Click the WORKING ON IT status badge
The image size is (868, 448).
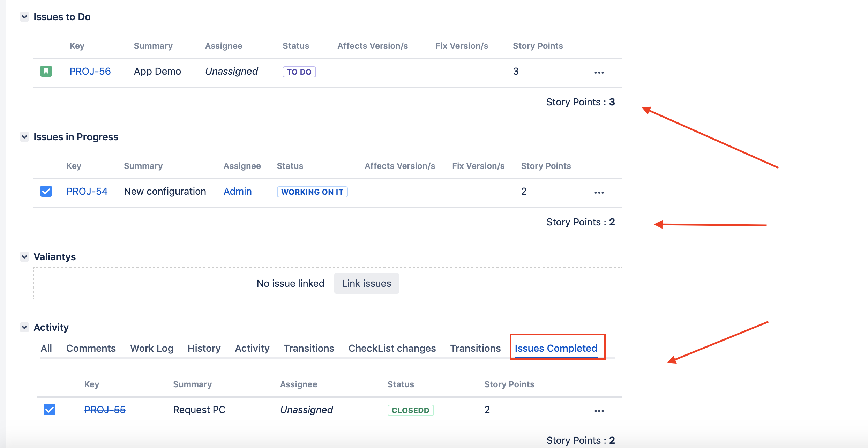tap(312, 192)
